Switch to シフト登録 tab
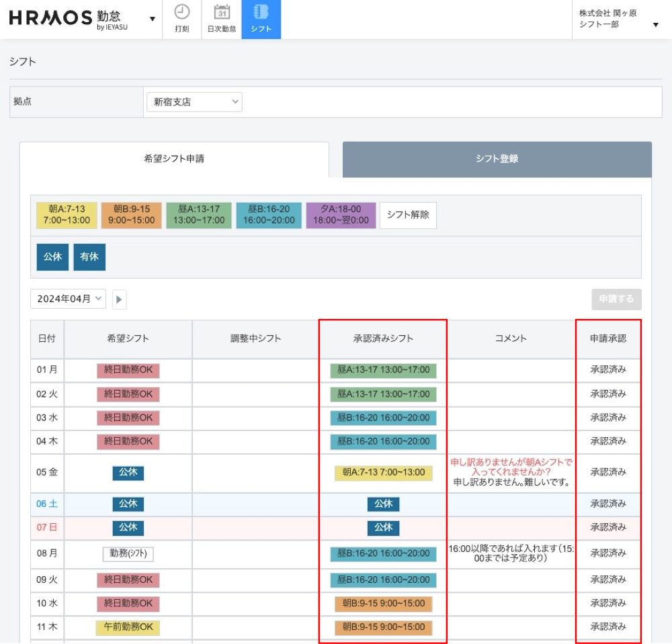 [x=497, y=159]
